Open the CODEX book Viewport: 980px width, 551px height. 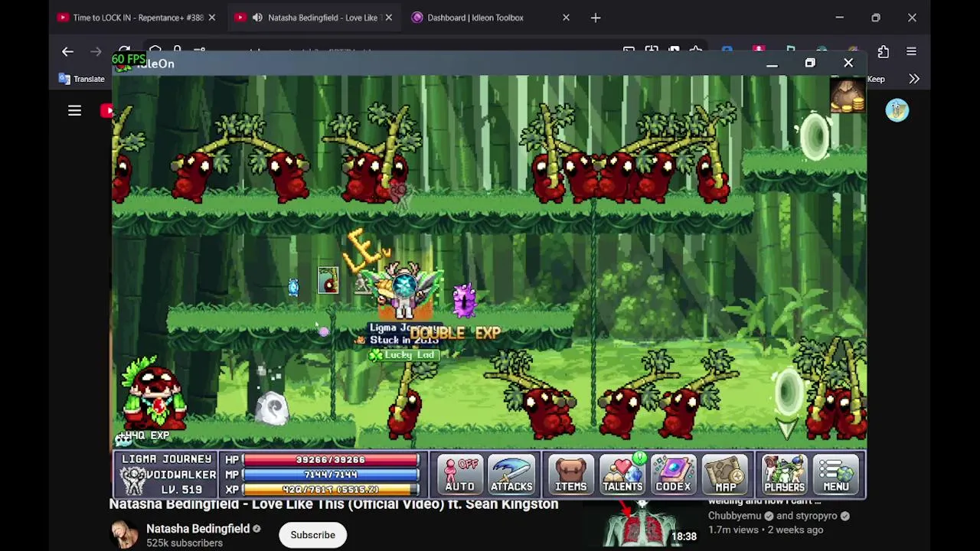tap(673, 474)
